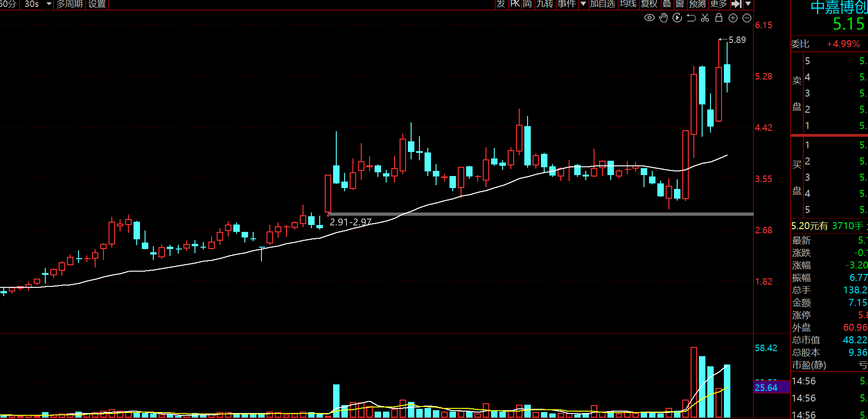Zoom in with the plus circle icon
This screenshot has width=868, height=419.
coord(733,18)
